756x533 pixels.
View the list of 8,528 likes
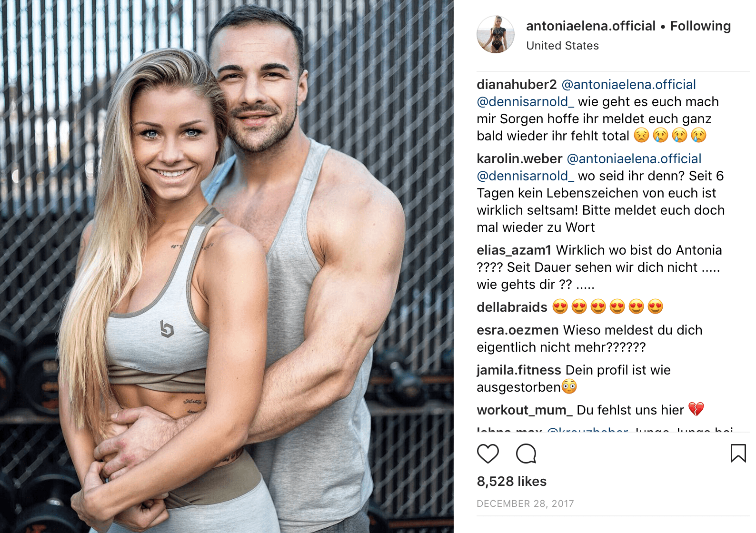512,481
